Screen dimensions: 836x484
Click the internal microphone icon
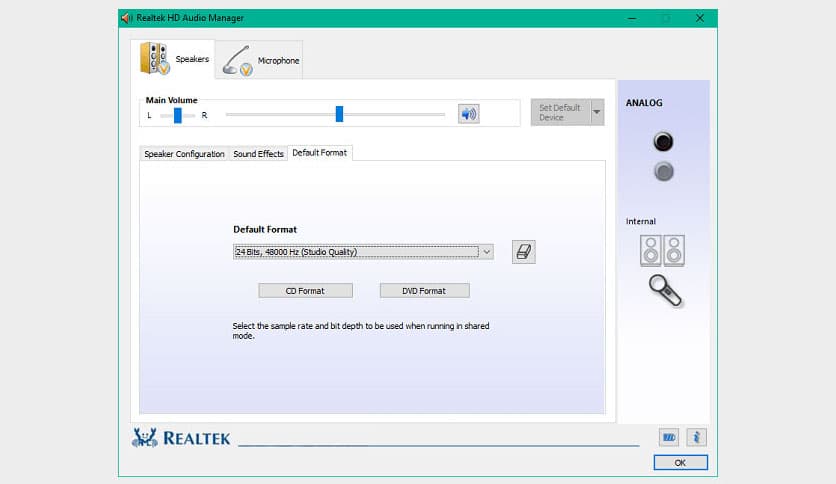point(665,291)
